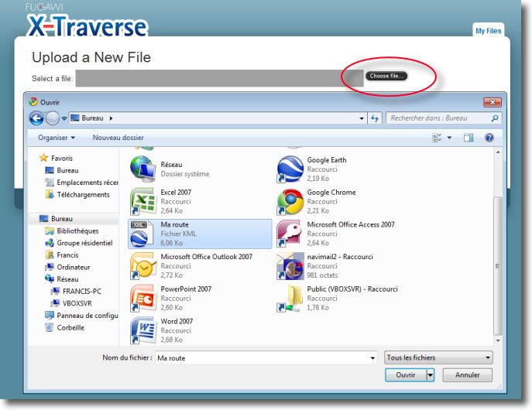Open the Francis user folder

62,255
